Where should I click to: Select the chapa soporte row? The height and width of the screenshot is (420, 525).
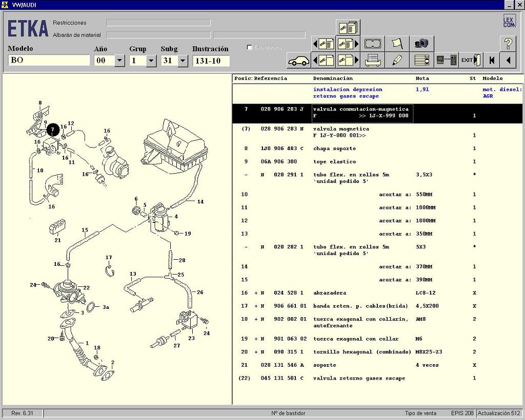377,149
